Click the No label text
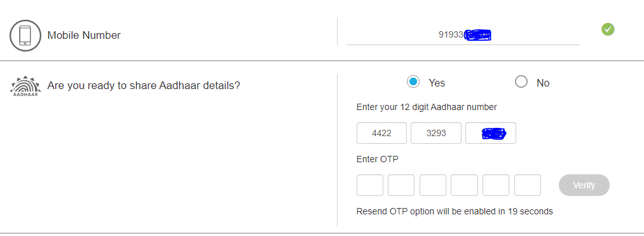Image resolution: width=644 pixels, height=236 pixels. point(543,83)
